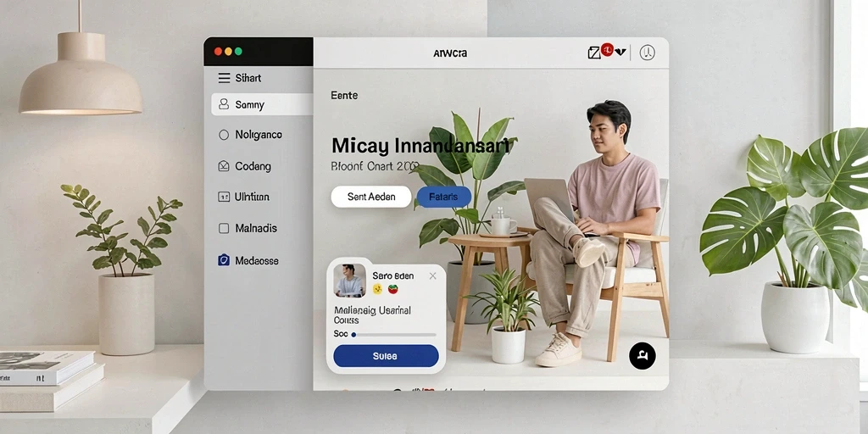Viewport: 868px width, 434px height.
Task: Adjust the Soc progress slider
Action: tap(393, 334)
